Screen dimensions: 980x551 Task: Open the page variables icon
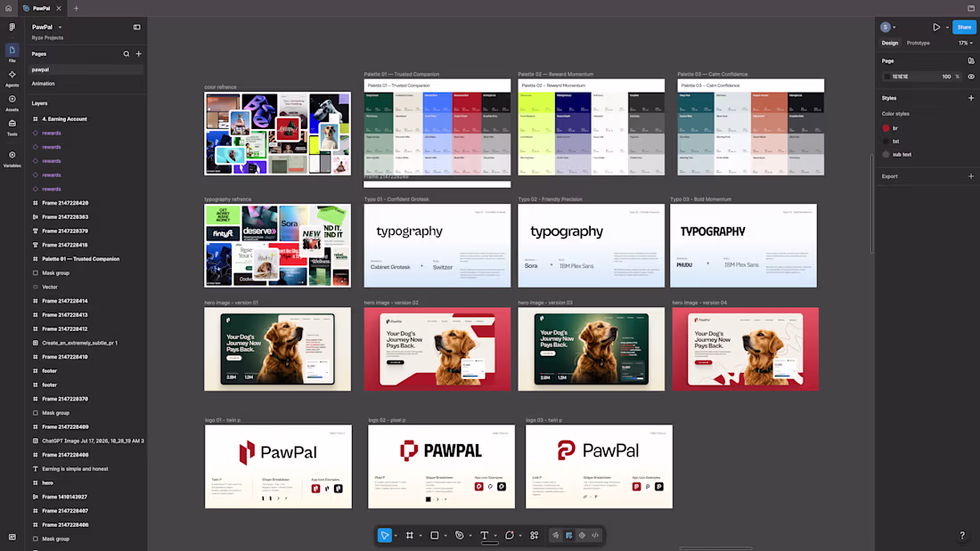pyautogui.click(x=970, y=61)
